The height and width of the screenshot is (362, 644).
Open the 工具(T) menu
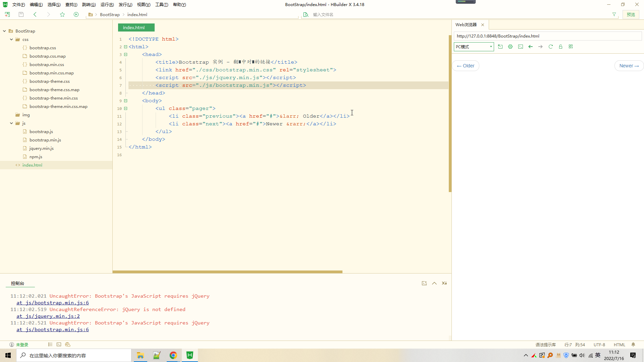(162, 4)
